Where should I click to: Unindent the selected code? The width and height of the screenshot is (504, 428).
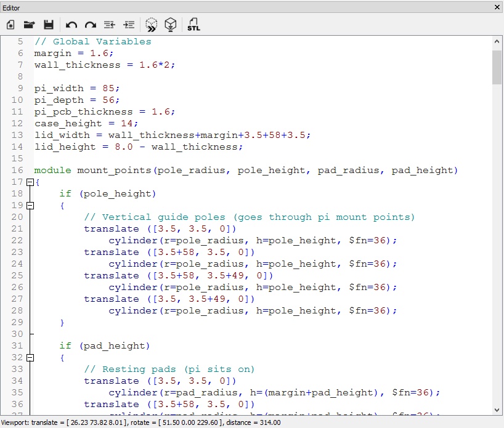click(x=110, y=25)
